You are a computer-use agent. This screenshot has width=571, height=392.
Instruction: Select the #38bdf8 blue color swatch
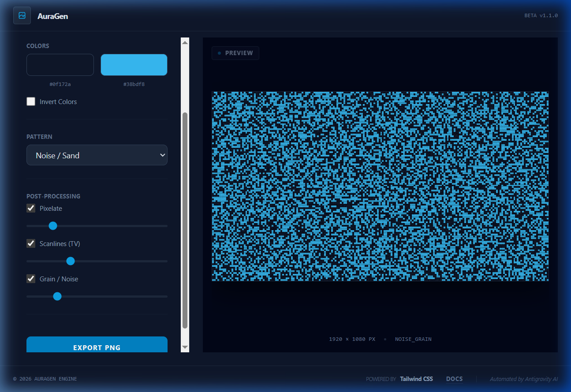pyautogui.click(x=134, y=64)
